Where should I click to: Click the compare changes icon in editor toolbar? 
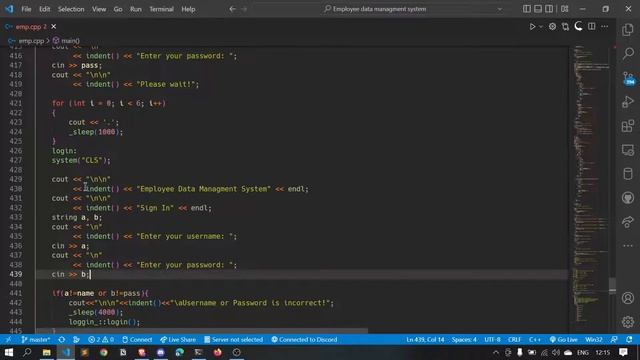(565, 27)
